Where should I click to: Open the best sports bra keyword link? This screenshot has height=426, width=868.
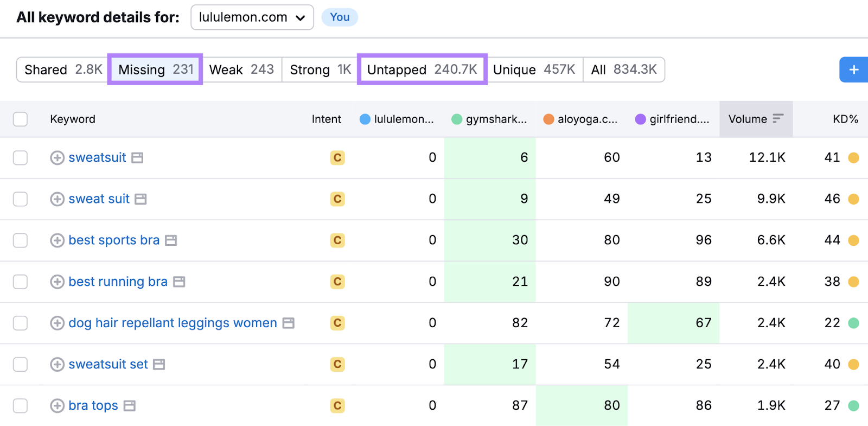(x=114, y=240)
